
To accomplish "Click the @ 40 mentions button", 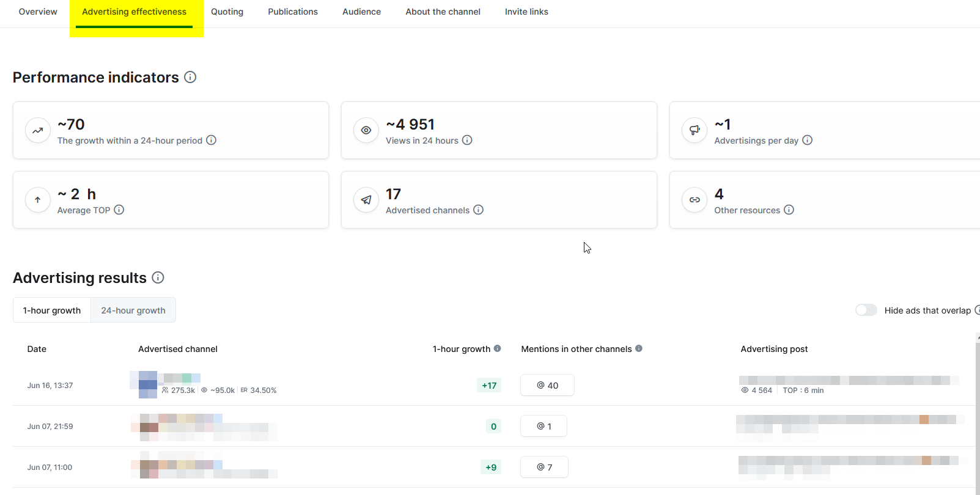I will [x=547, y=385].
